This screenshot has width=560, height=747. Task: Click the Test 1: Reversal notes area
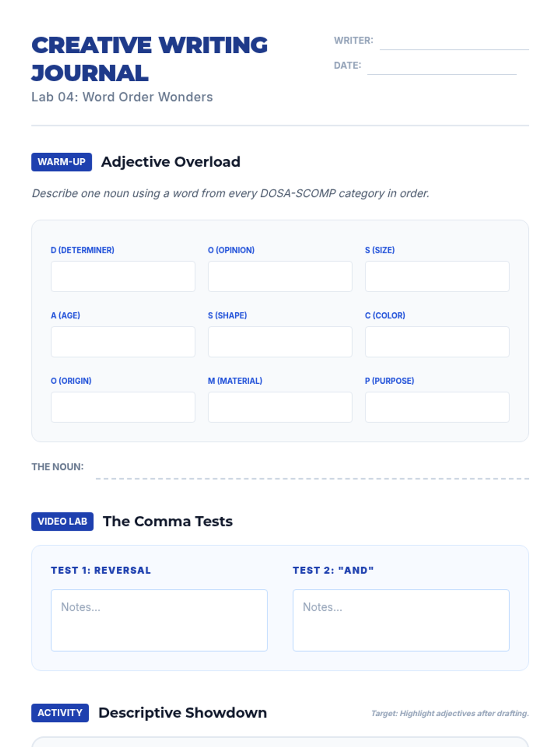tap(159, 620)
